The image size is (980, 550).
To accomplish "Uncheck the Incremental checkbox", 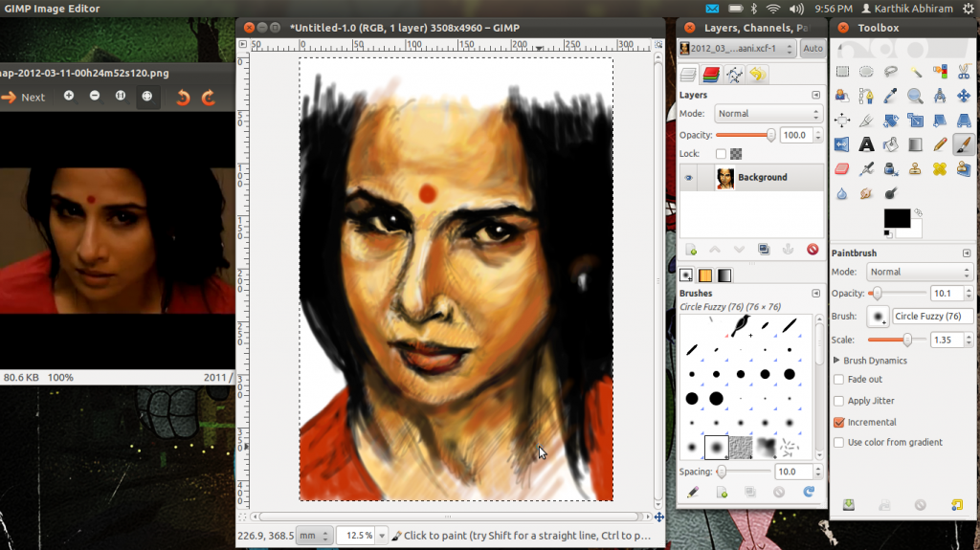I will pos(838,423).
